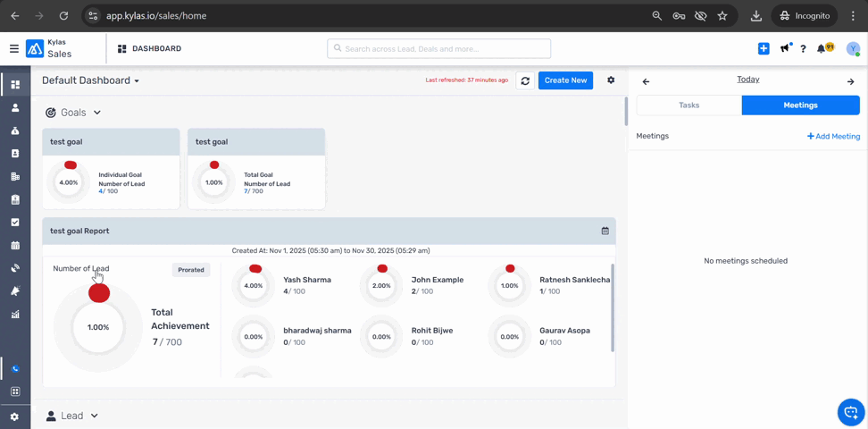Image resolution: width=868 pixels, height=429 pixels.
Task: Open the announcements megaphone icon
Action: click(784, 49)
